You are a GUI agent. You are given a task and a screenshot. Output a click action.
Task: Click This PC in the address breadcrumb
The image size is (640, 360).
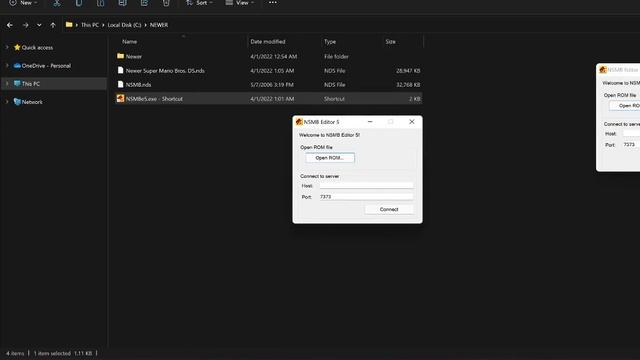pos(90,25)
